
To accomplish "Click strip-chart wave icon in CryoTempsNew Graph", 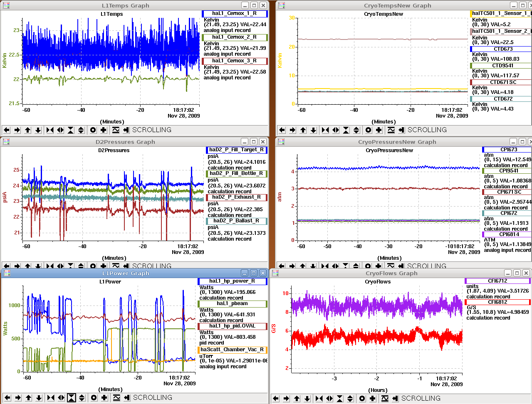I will coord(391,130).
